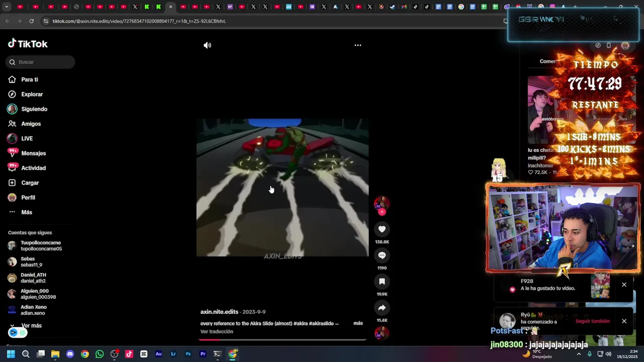Image resolution: width=644 pixels, height=362 pixels.
Task: Click the #akiraslide hashtag in the caption
Action: pyautogui.click(x=321, y=323)
